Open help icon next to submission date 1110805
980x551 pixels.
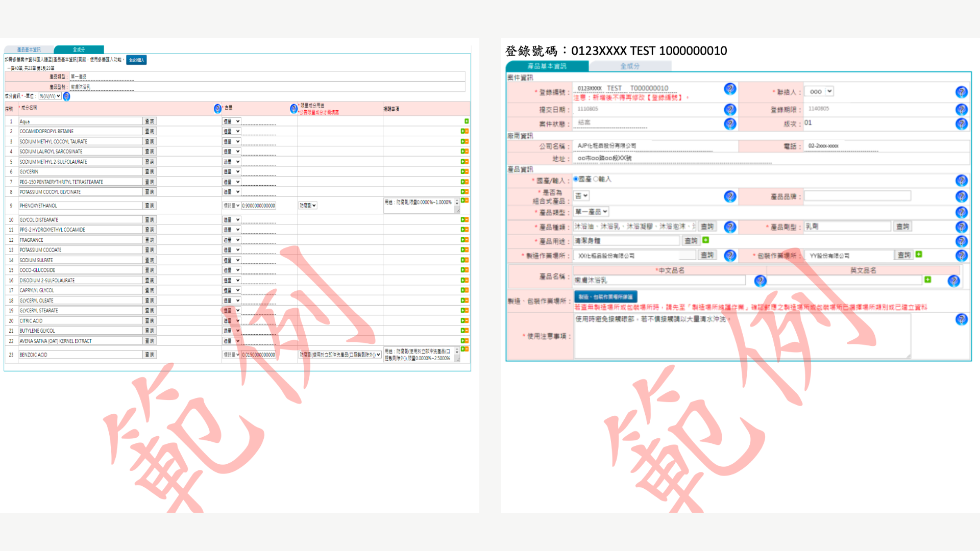[x=730, y=109]
